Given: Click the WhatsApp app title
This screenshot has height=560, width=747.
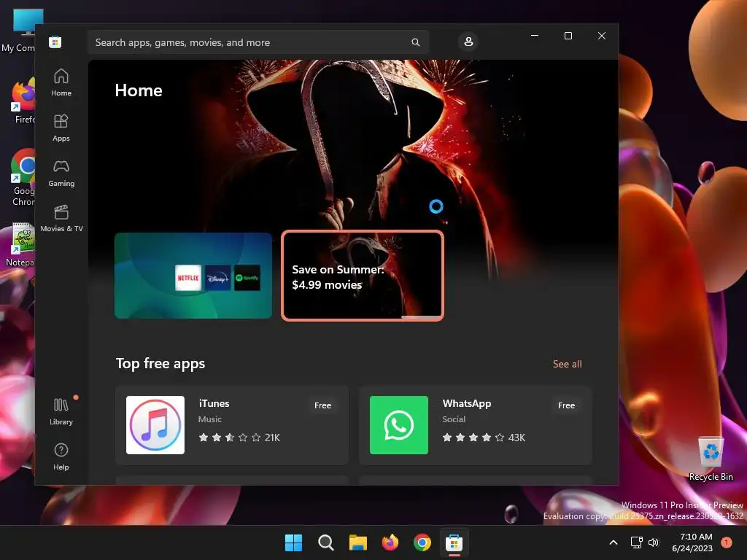Looking at the screenshot, I should tap(466, 403).
